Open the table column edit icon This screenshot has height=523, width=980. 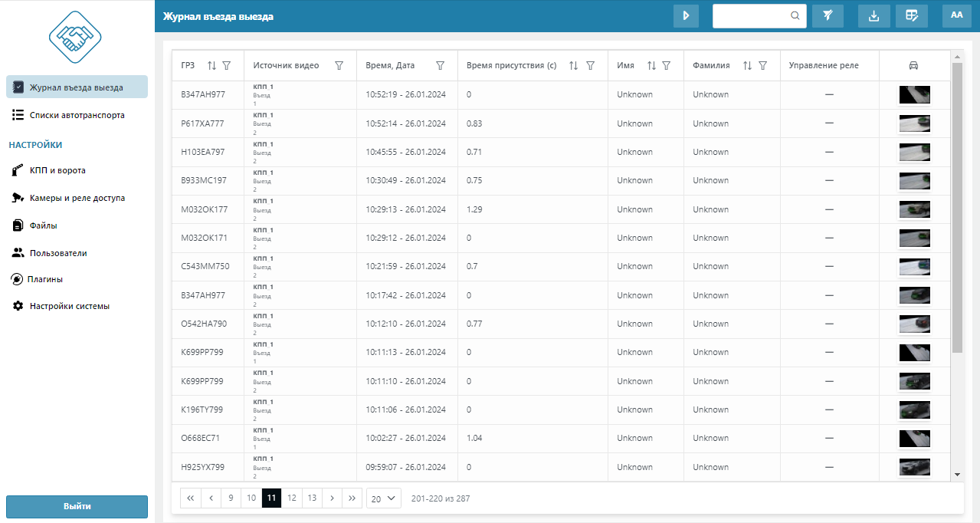[x=912, y=16]
